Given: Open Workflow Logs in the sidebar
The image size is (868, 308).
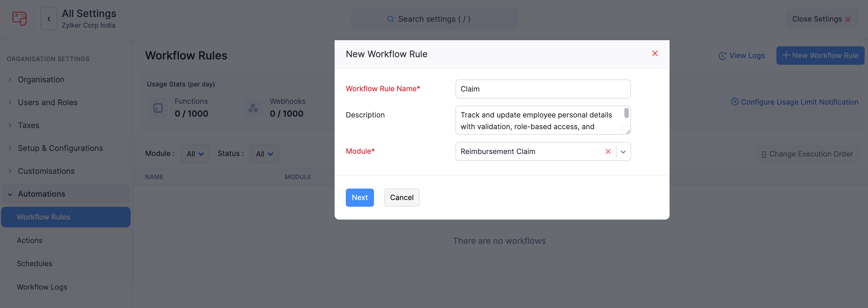Looking at the screenshot, I should click(x=42, y=287).
